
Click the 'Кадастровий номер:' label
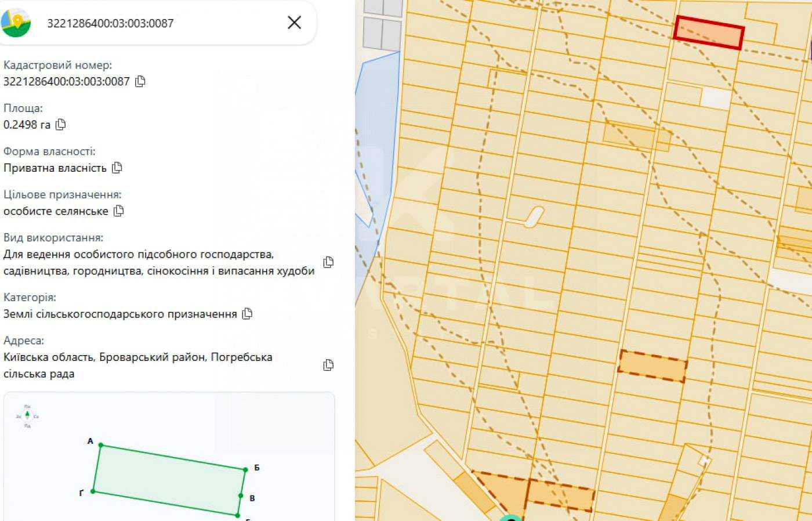click(x=58, y=65)
